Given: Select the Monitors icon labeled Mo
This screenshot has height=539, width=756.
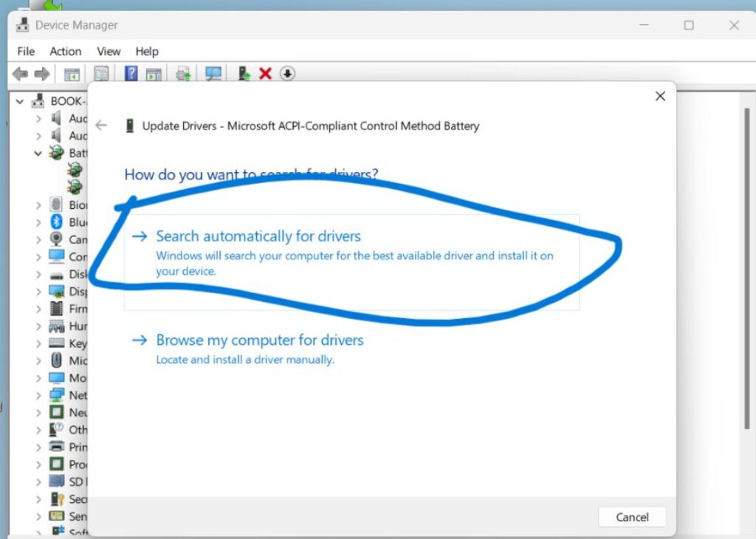Looking at the screenshot, I should (56, 377).
